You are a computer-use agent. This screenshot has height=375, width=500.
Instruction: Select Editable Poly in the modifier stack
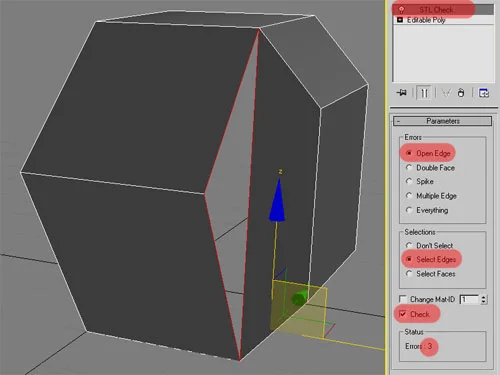tap(426, 20)
